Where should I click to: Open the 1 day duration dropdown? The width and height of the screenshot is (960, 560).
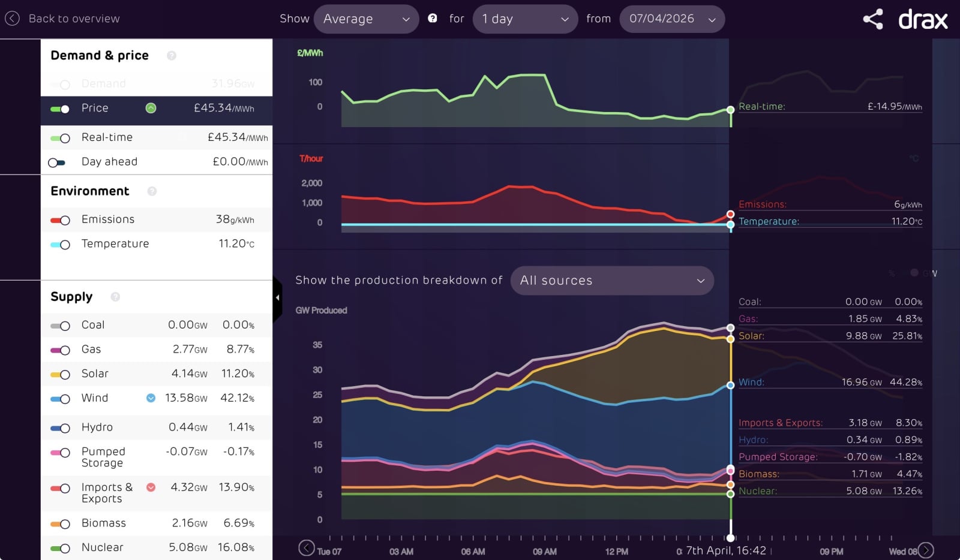[x=525, y=19]
